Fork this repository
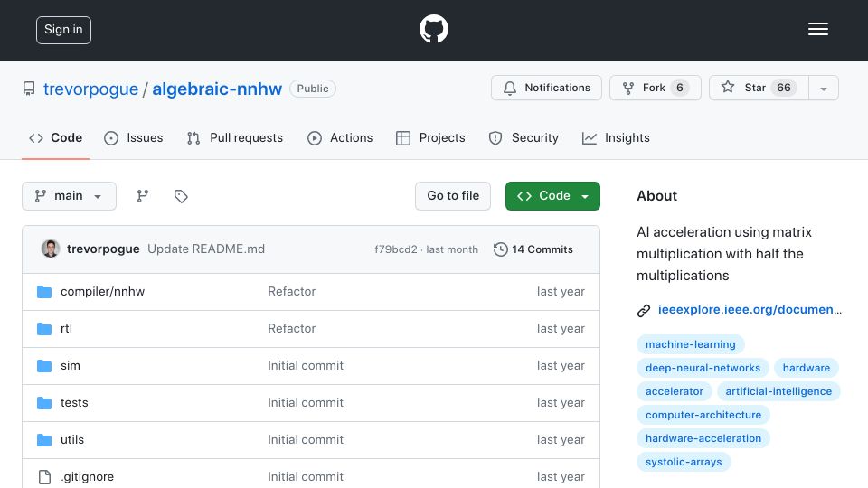Image resolution: width=868 pixels, height=488 pixels. 655,88
